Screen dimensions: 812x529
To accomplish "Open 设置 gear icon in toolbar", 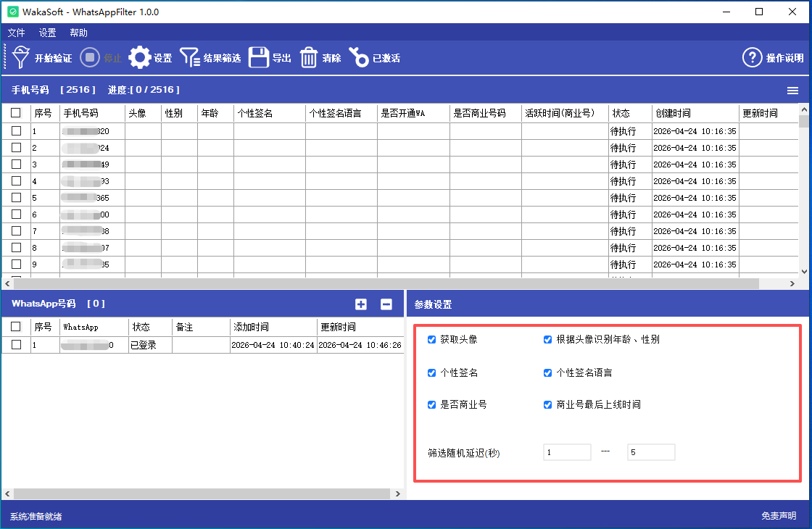I will click(140, 58).
